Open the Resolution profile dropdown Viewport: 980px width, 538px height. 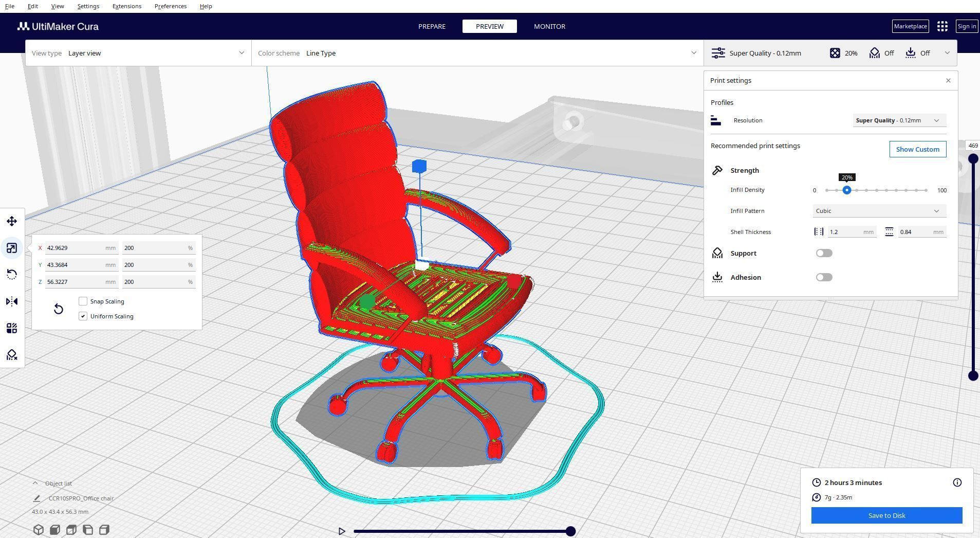tap(899, 120)
